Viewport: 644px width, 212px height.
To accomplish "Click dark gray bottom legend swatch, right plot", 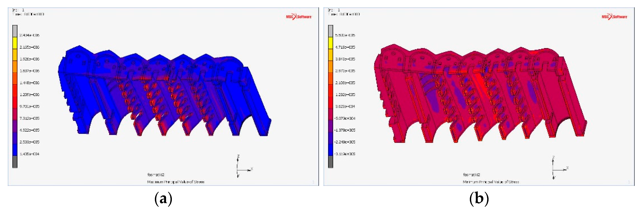I will 331,162.
